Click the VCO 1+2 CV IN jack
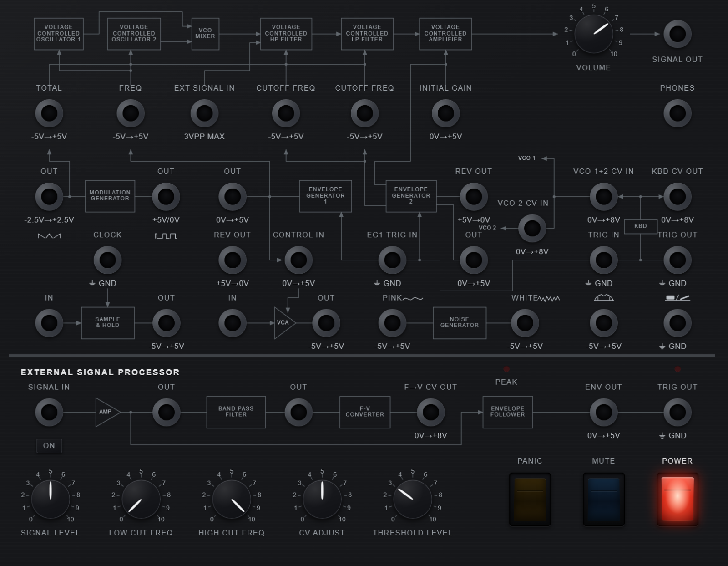The image size is (728, 566). pos(603,197)
